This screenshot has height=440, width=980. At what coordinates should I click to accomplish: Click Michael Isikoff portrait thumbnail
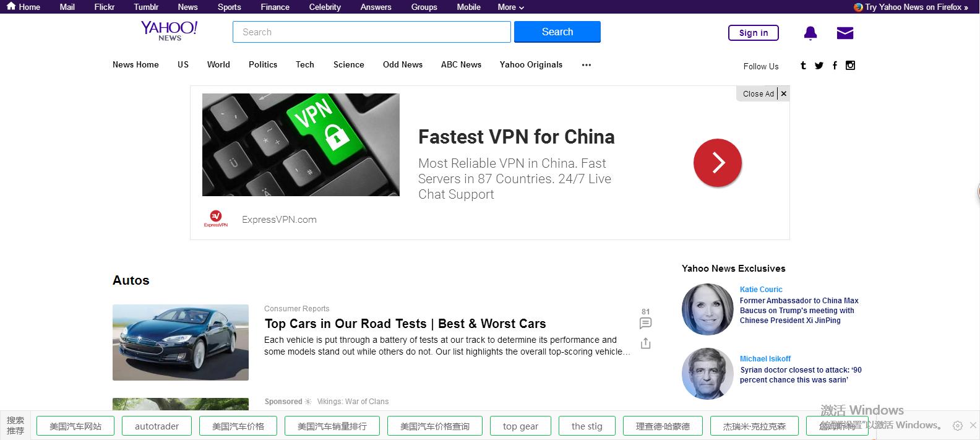(x=707, y=374)
